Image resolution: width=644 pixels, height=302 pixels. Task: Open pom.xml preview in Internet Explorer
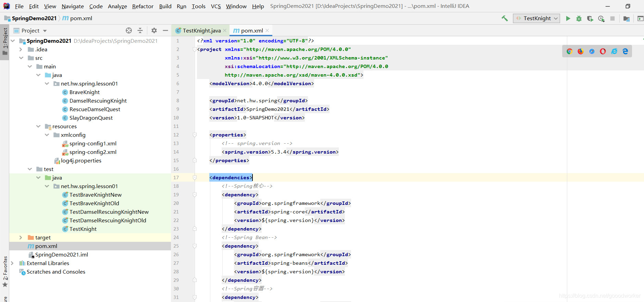click(x=614, y=51)
